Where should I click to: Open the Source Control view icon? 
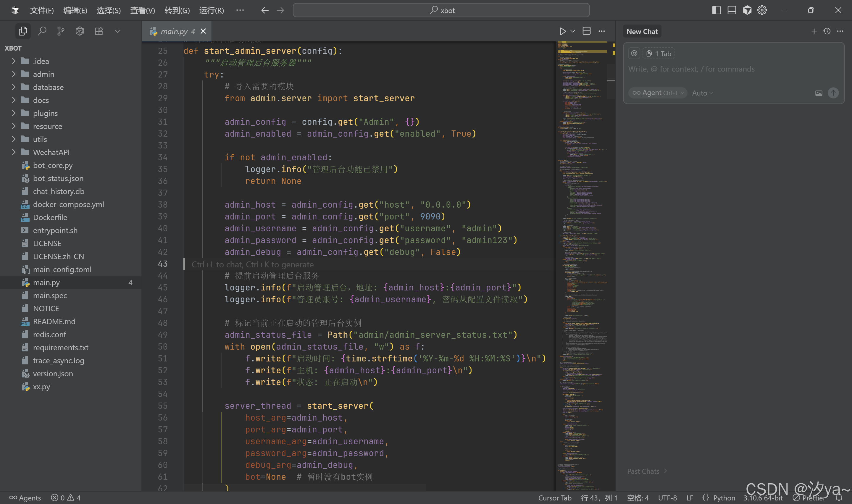click(61, 31)
